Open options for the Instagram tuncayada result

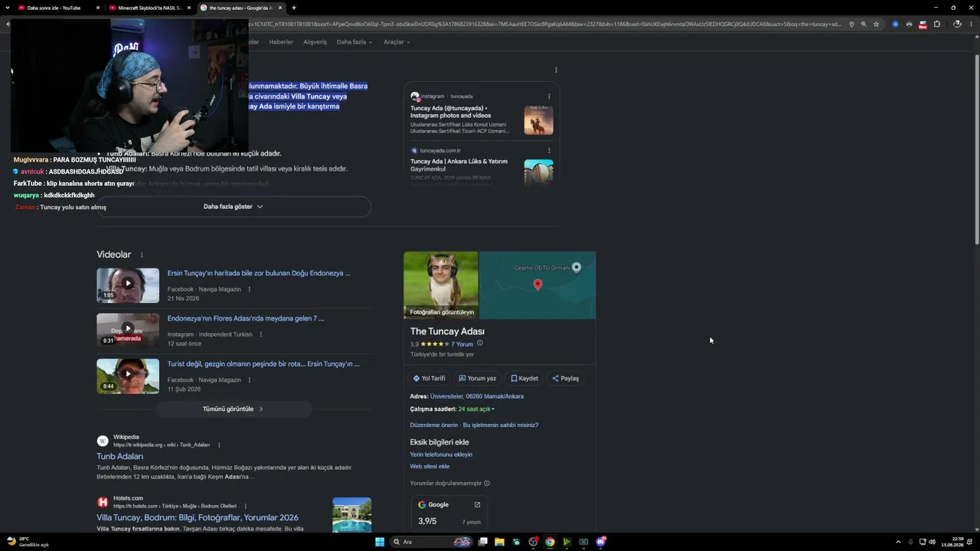[549, 96]
